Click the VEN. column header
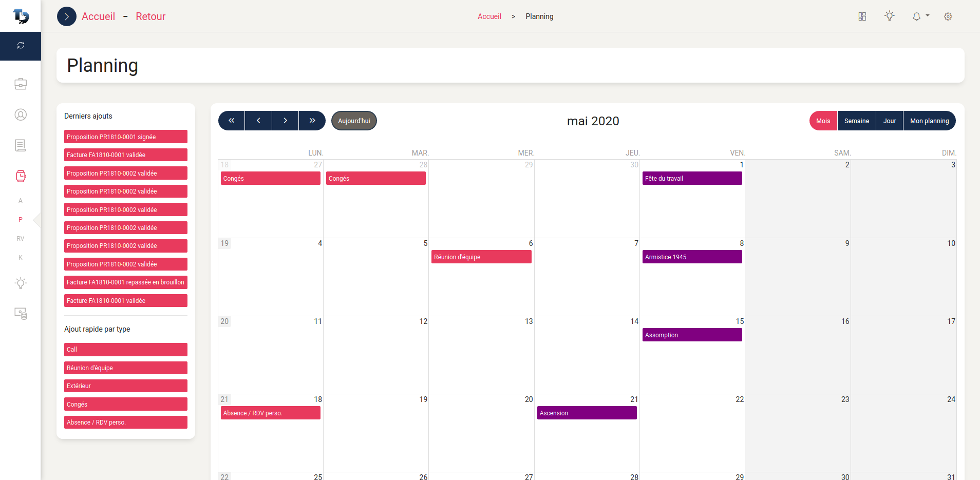 tap(738, 153)
